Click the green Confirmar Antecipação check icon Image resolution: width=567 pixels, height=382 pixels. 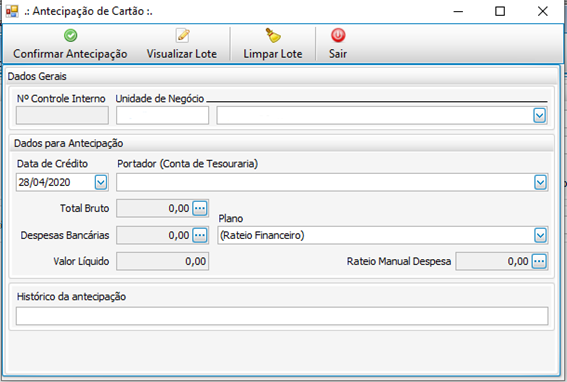click(x=71, y=35)
